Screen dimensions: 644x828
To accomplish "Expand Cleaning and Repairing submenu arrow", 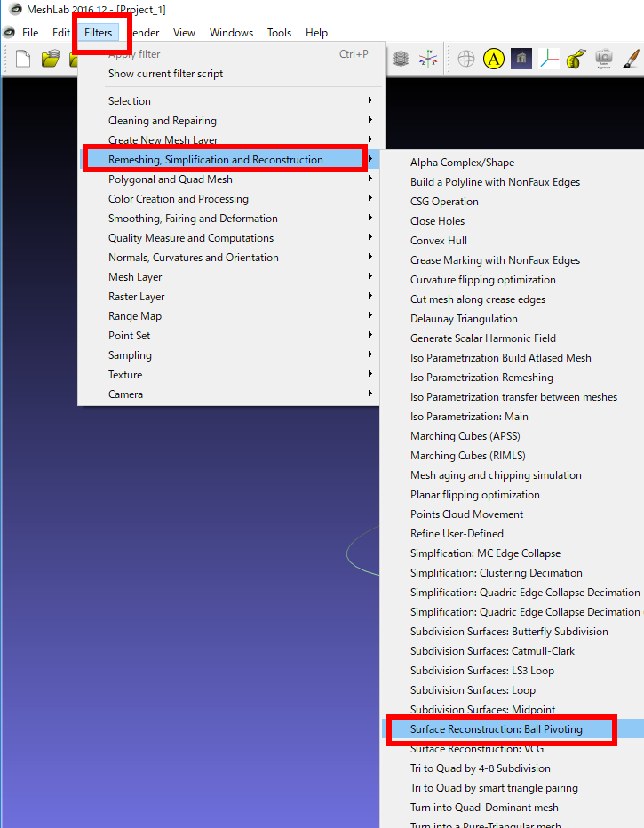I will point(370,120).
